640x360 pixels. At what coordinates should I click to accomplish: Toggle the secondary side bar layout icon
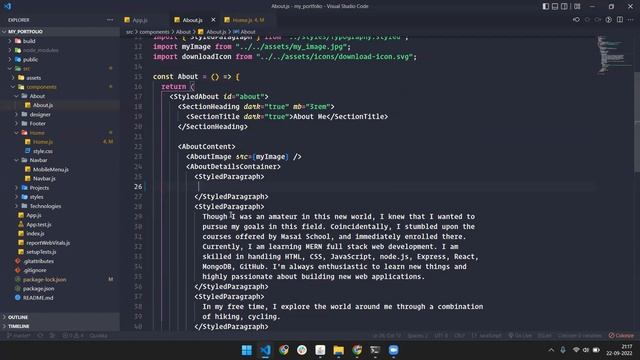coord(564,6)
